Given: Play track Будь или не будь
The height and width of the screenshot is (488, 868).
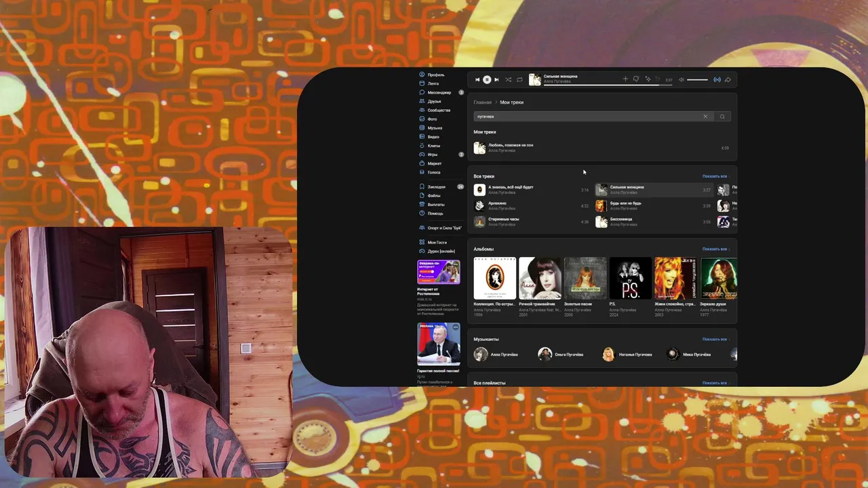Looking at the screenshot, I should (654, 205).
